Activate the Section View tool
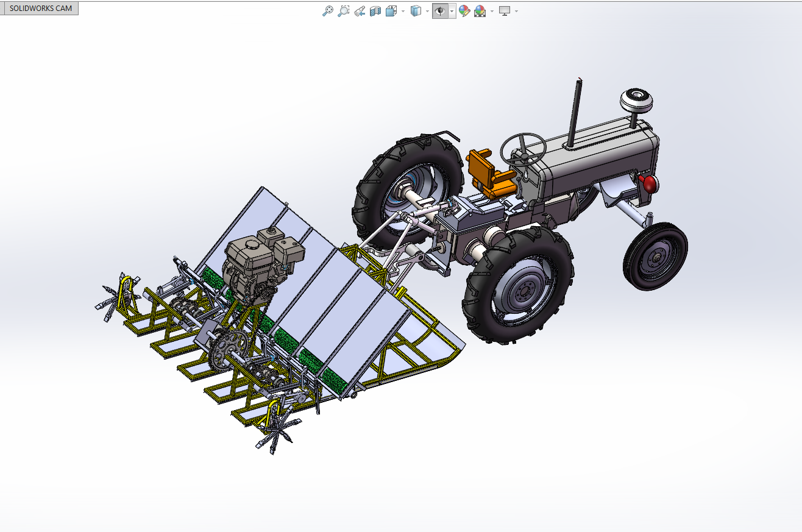This screenshot has height=532, width=802. [x=375, y=11]
